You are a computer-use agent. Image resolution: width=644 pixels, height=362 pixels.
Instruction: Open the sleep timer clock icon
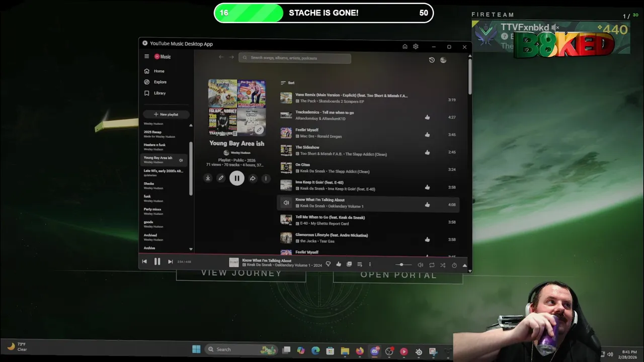(454, 265)
